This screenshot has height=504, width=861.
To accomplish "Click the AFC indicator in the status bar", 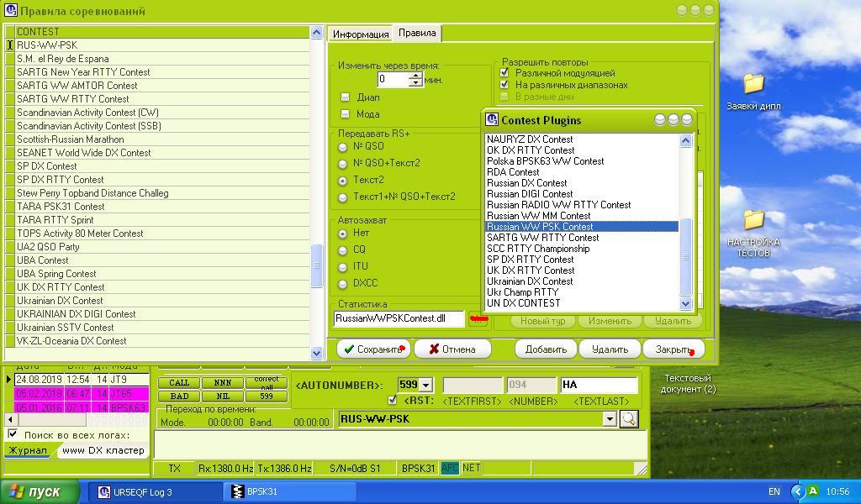I will coord(450,468).
